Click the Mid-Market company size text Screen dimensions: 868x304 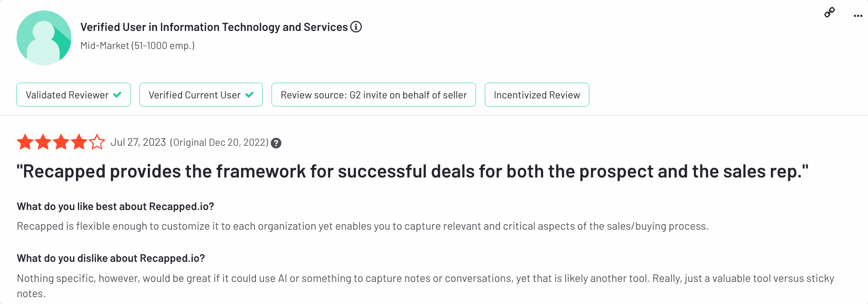pos(137,46)
